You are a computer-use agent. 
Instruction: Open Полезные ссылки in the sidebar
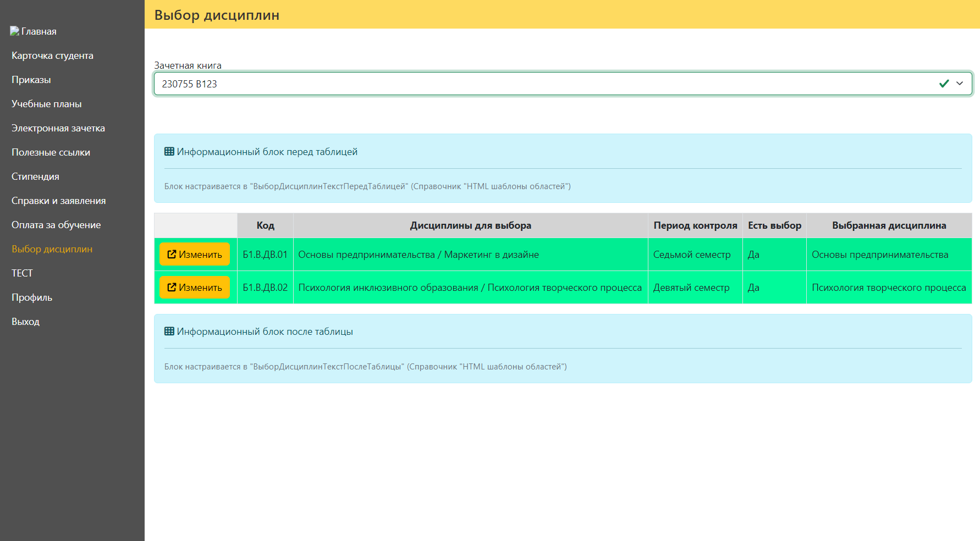click(x=51, y=152)
